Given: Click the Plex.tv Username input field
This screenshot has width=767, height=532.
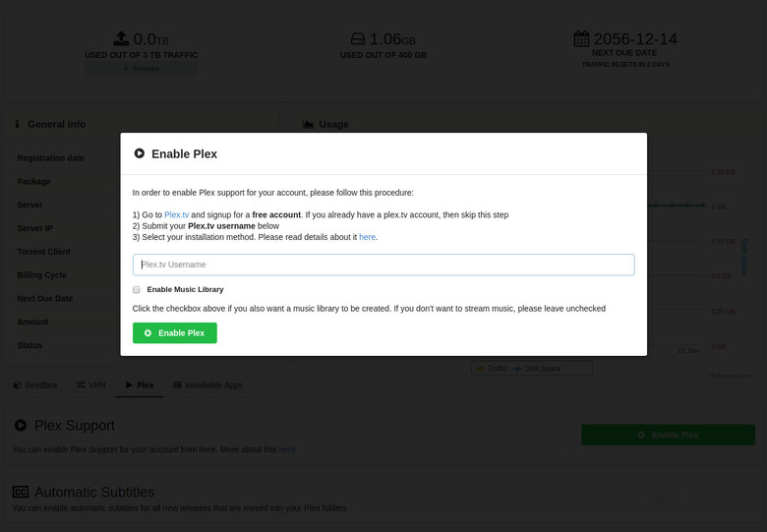Looking at the screenshot, I should pos(383,265).
